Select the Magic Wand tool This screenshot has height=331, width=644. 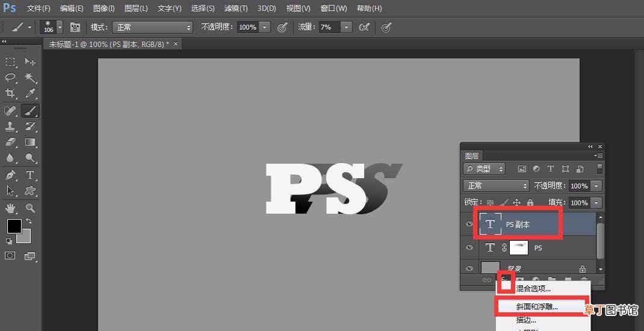click(30, 78)
